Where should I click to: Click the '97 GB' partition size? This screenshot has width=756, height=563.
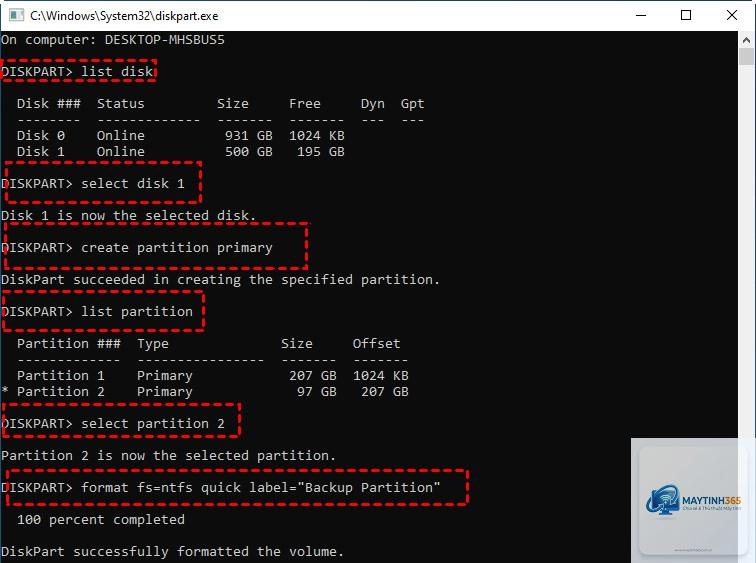[317, 391]
